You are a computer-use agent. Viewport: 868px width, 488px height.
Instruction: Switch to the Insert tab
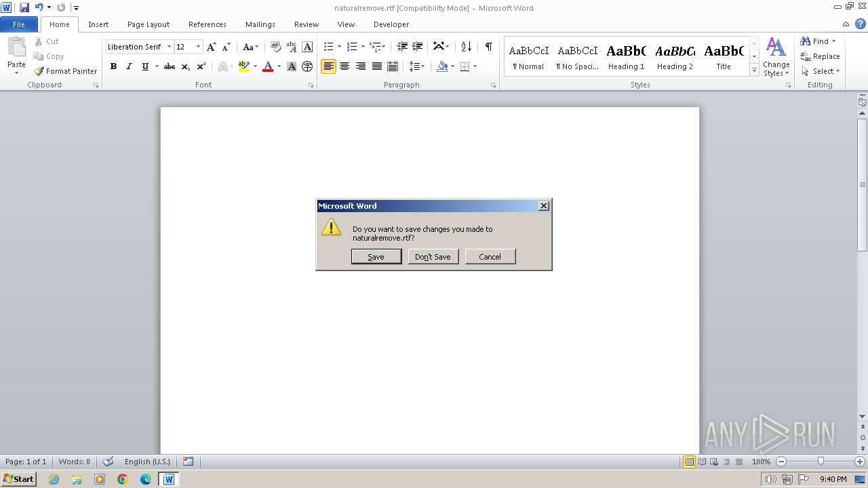(98, 24)
